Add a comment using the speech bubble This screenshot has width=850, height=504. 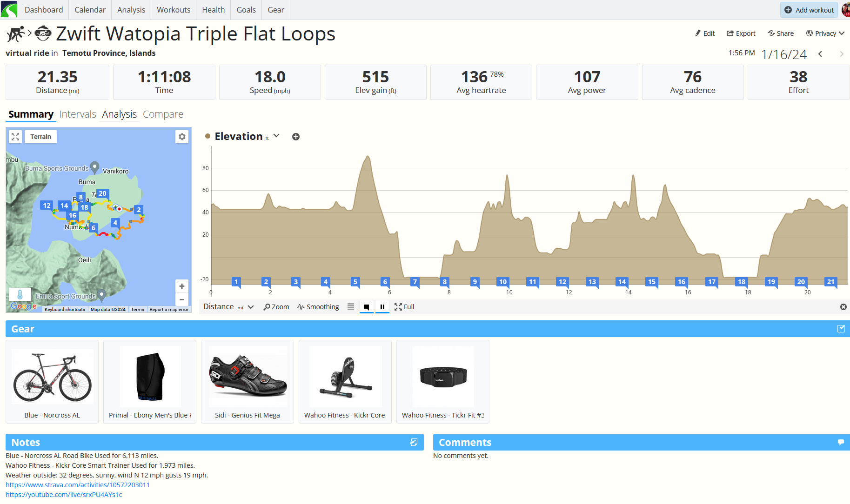pyautogui.click(x=841, y=442)
